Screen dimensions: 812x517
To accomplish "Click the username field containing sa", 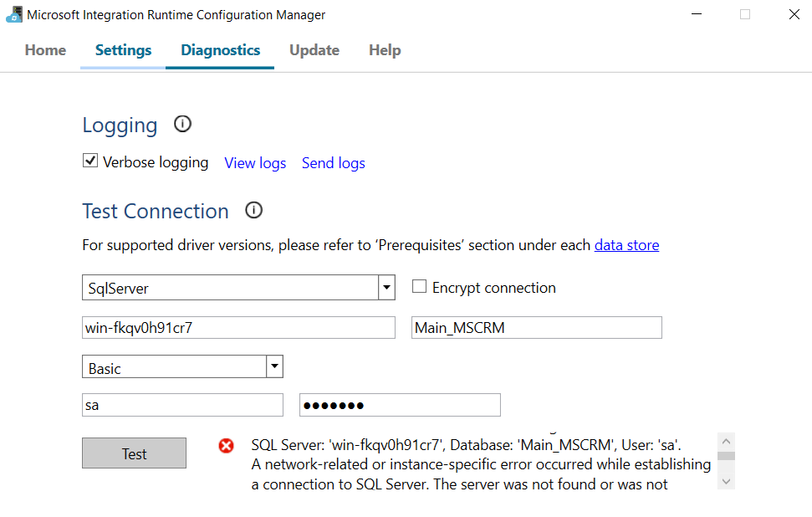I will tap(183, 405).
